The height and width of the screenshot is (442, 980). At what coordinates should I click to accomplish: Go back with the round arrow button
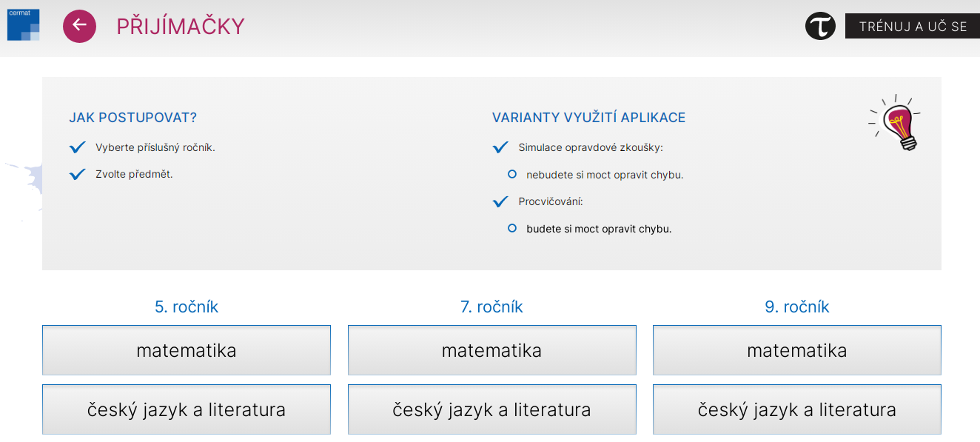(79, 26)
